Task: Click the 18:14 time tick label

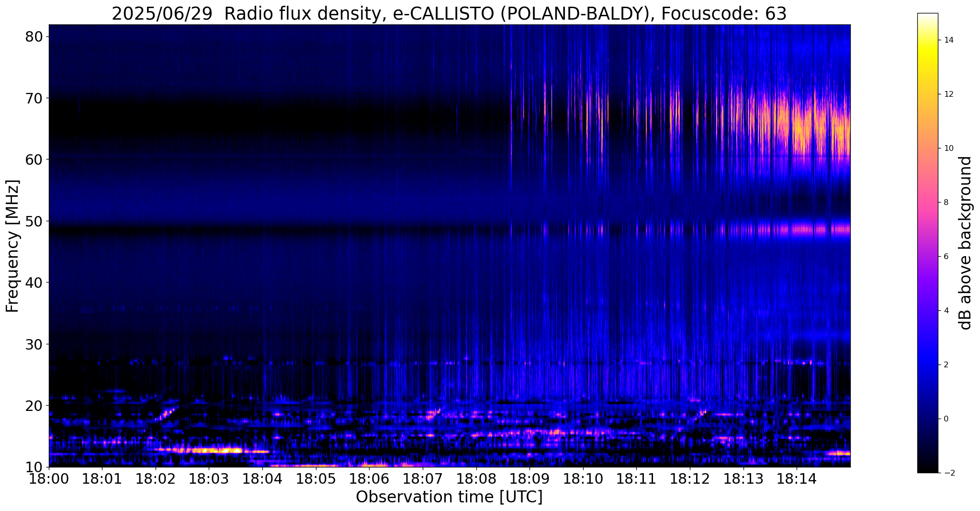Action: [797, 478]
